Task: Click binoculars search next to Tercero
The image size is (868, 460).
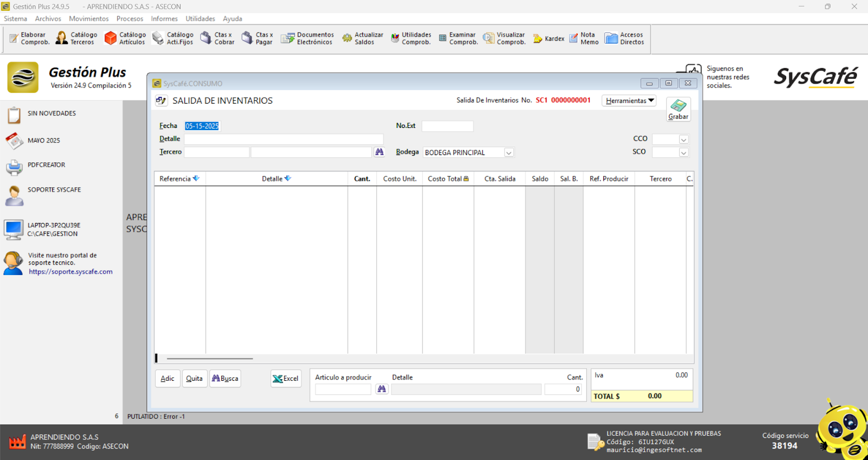Action: tap(380, 152)
